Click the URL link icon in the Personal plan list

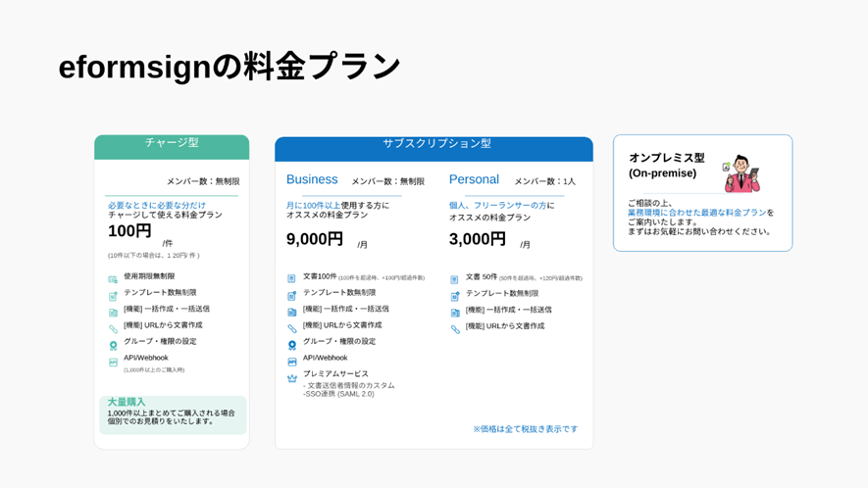click(454, 329)
